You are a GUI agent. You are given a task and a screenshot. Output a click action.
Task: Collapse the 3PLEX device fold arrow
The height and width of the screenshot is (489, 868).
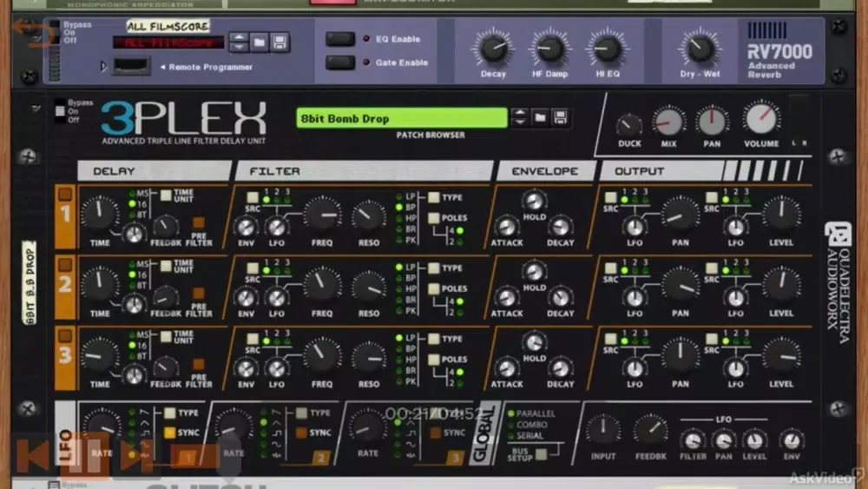[36, 109]
